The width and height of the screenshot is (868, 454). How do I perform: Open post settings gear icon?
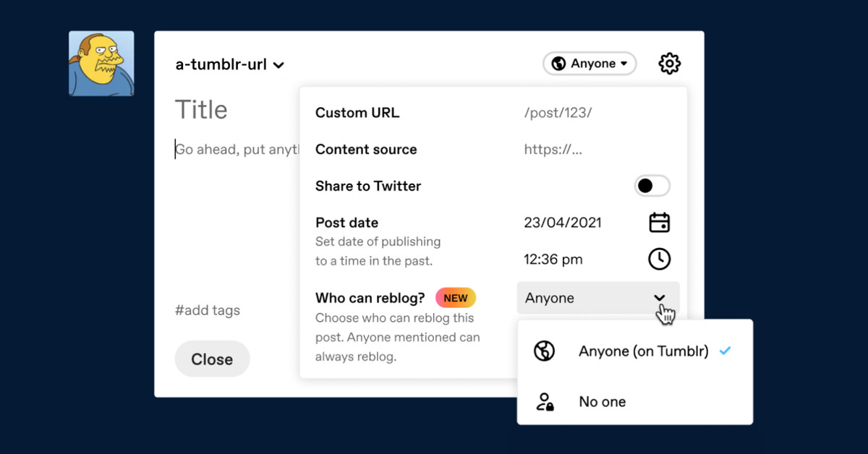(x=670, y=64)
